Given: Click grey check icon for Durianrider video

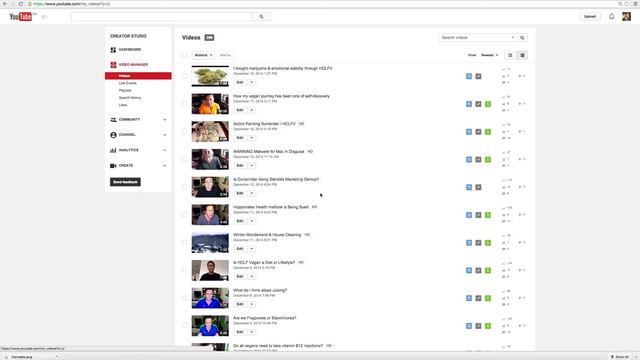Looking at the screenshot, I should click(x=478, y=187).
